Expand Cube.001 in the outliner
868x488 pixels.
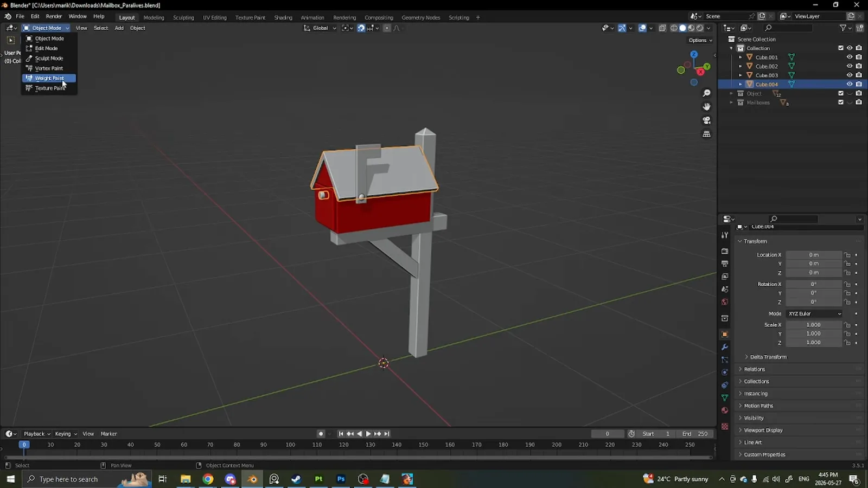pyautogui.click(x=741, y=57)
